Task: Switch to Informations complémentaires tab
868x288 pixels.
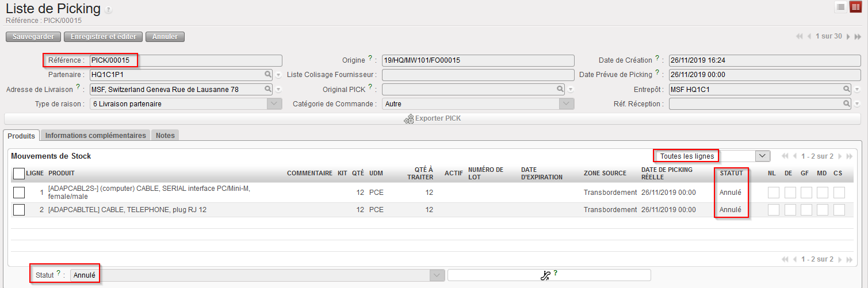Action: click(95, 136)
